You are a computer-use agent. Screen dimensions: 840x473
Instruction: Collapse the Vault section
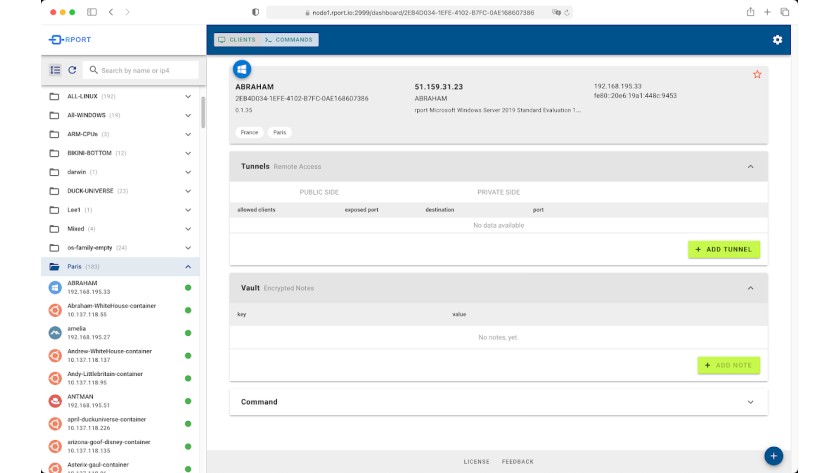[751, 288]
